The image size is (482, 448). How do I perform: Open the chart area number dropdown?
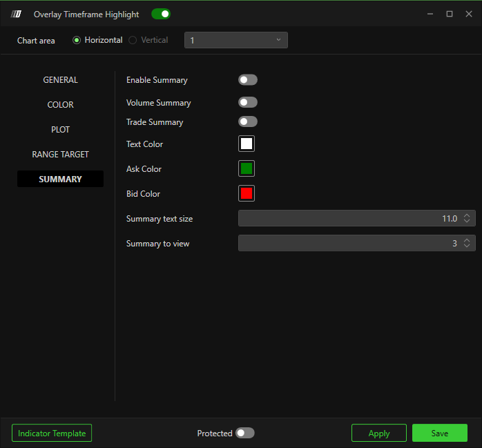[235, 40]
